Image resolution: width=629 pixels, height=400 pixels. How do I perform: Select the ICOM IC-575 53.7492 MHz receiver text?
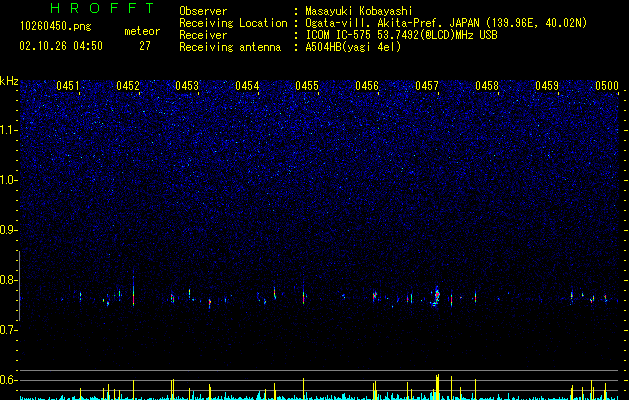tap(402, 35)
